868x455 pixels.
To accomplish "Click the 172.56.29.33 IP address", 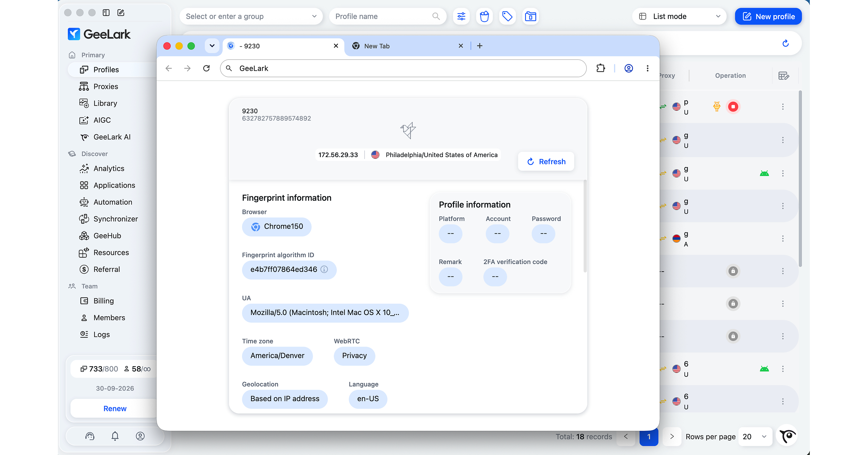I will coord(338,155).
